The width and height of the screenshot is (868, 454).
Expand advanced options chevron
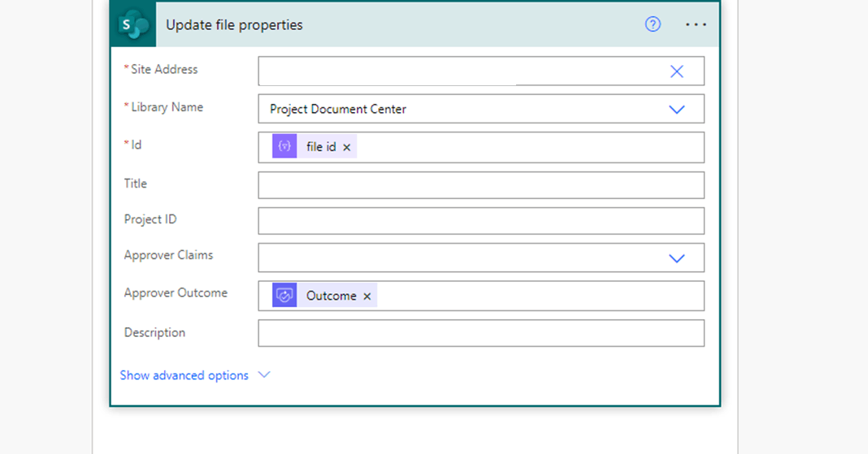coord(264,375)
